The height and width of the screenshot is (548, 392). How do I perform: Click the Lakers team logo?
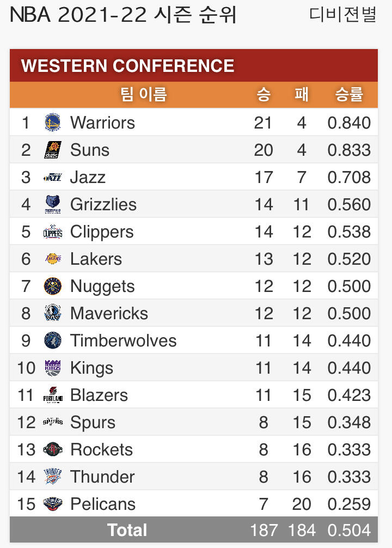[x=53, y=259]
